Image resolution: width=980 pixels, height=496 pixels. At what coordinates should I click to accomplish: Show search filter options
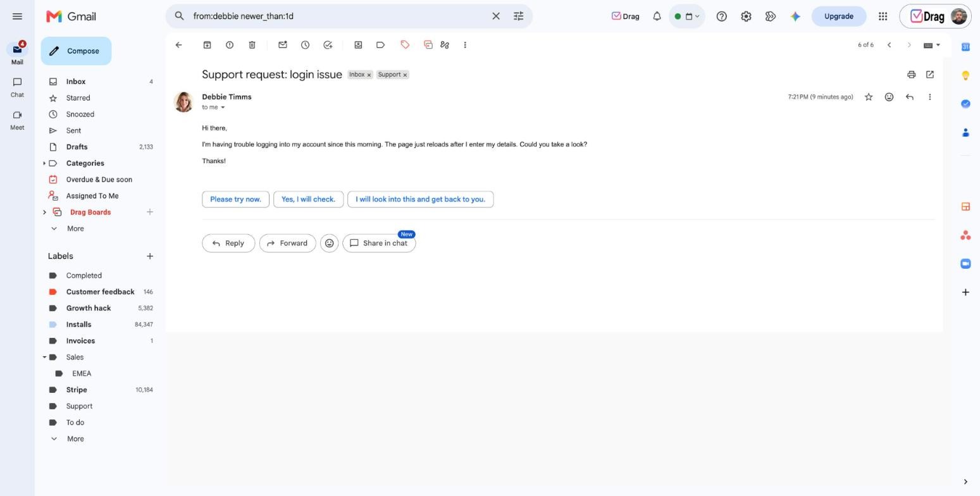point(518,16)
